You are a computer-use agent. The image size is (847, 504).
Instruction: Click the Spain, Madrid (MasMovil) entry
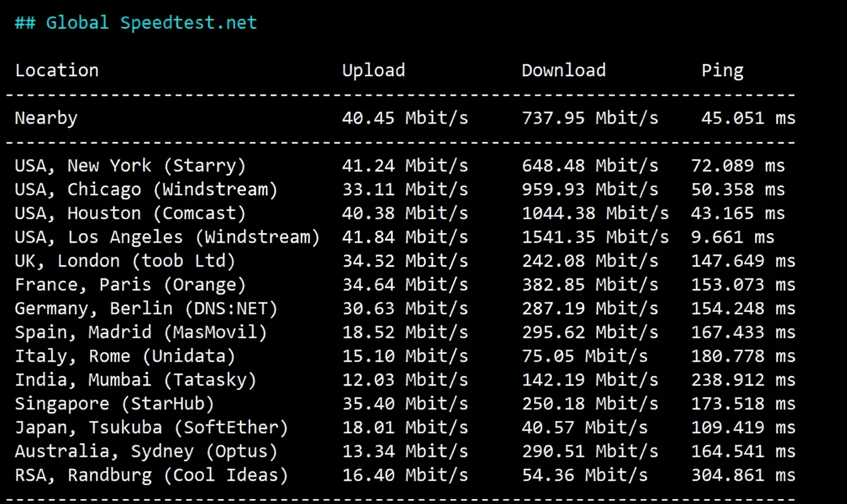(x=141, y=333)
